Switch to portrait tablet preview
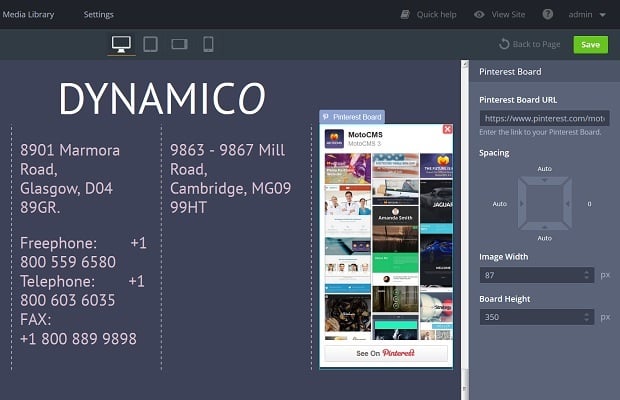620x400 pixels. pyautogui.click(x=150, y=44)
